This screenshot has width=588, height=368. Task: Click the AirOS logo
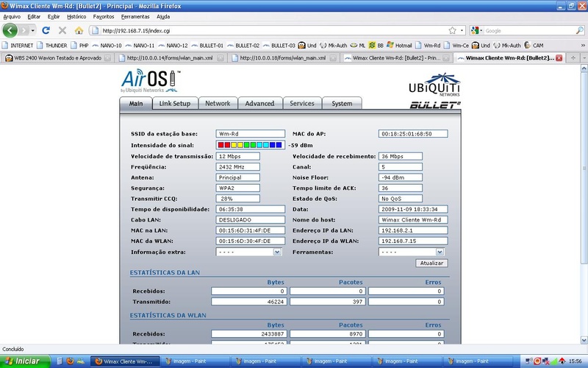[151, 81]
